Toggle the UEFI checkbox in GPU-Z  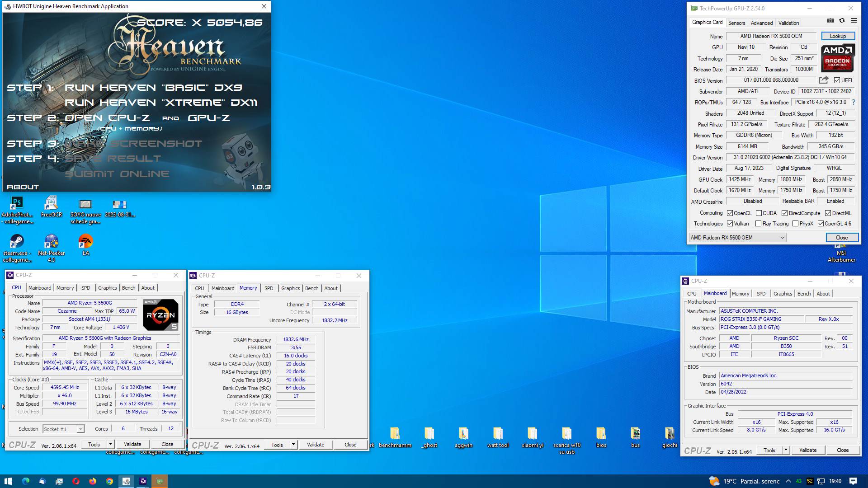pos(837,80)
